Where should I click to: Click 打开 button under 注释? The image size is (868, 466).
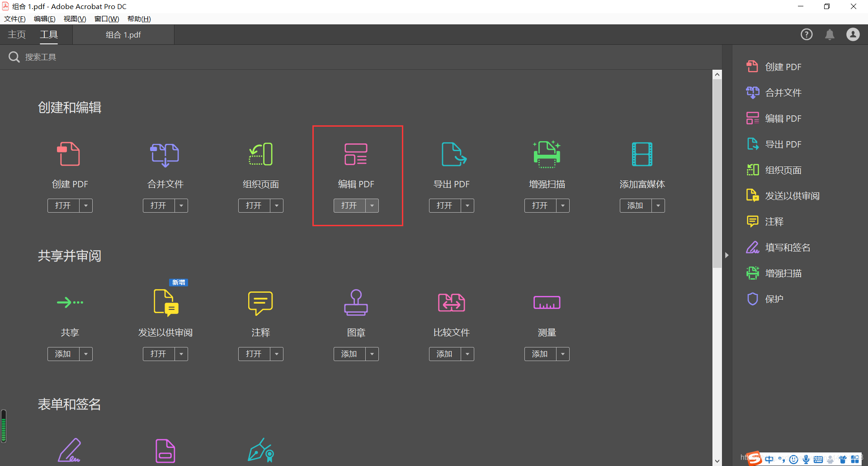coord(254,354)
